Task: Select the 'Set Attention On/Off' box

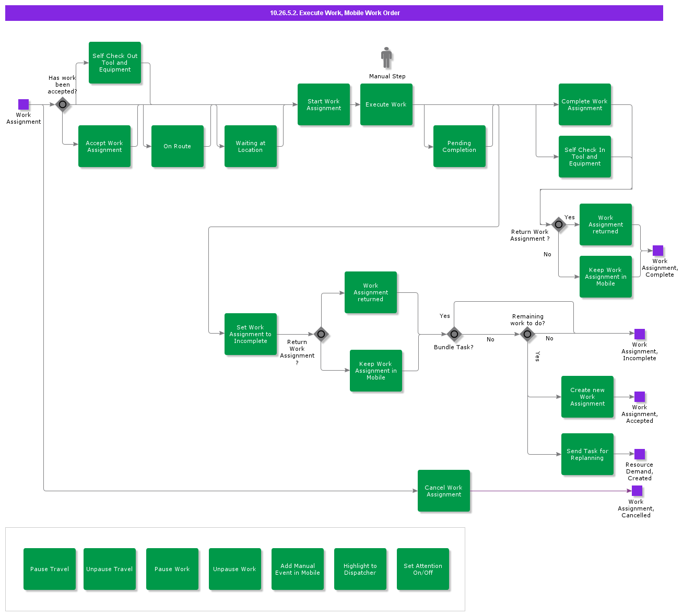Action: point(423,569)
